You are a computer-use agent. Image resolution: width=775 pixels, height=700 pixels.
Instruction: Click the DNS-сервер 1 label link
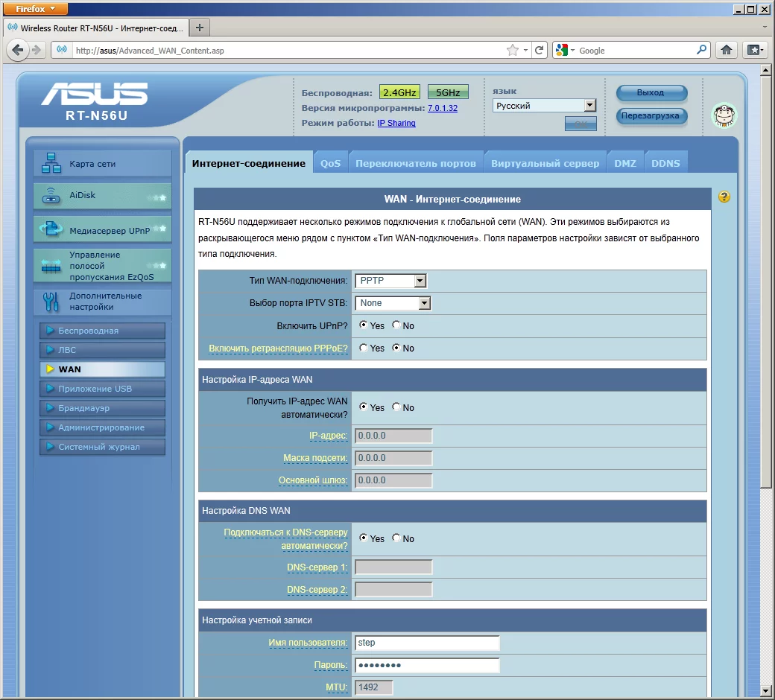(x=317, y=567)
